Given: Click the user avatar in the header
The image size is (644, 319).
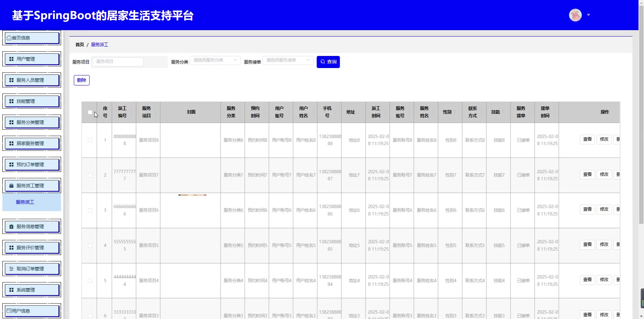Looking at the screenshot, I should click(x=575, y=15).
